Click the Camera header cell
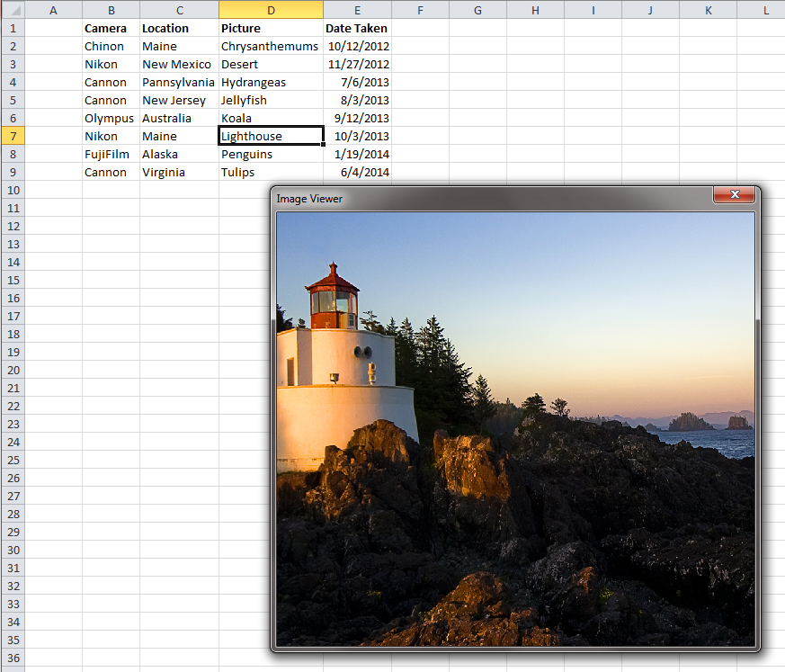Image resolution: width=785 pixels, height=672 pixels. pyautogui.click(x=112, y=28)
